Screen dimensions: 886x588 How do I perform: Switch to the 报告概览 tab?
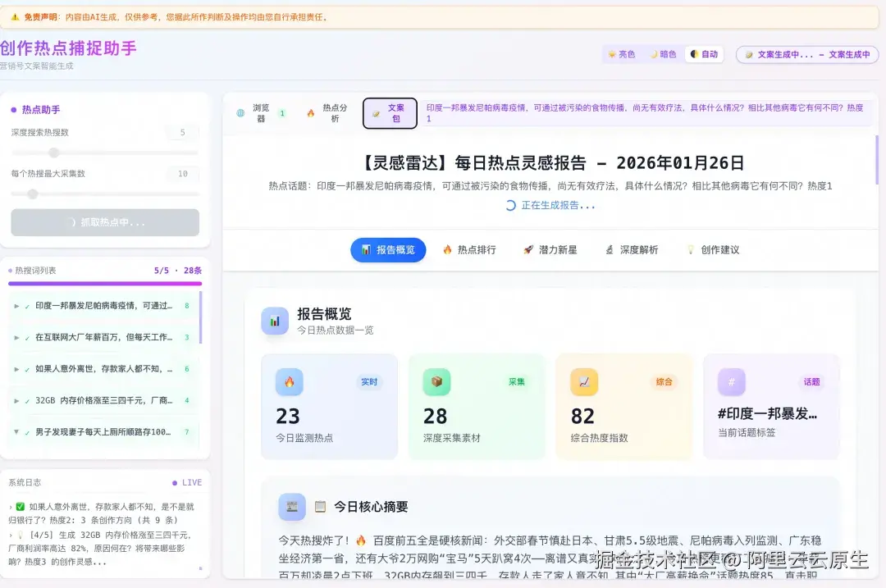click(x=388, y=249)
